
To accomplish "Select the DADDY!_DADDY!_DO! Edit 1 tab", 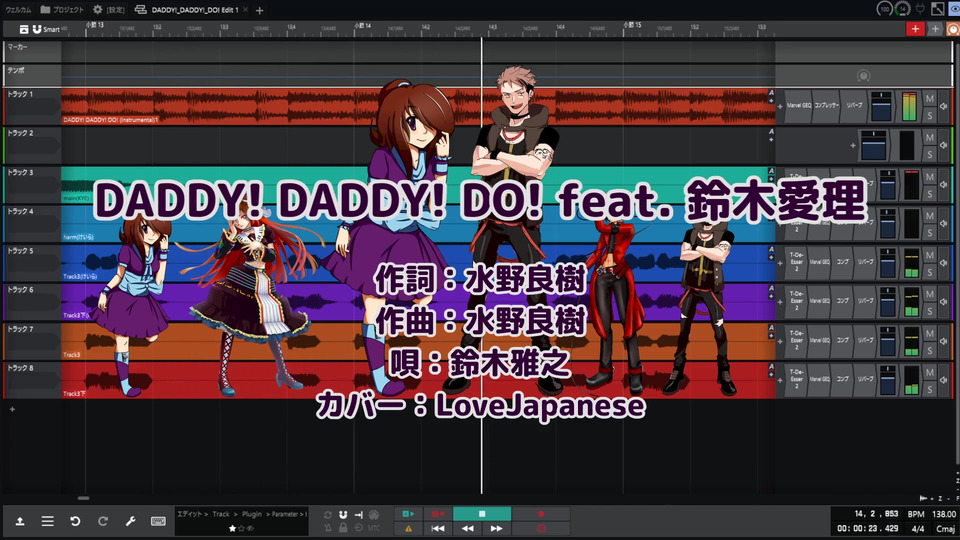I will pyautogui.click(x=187, y=10).
